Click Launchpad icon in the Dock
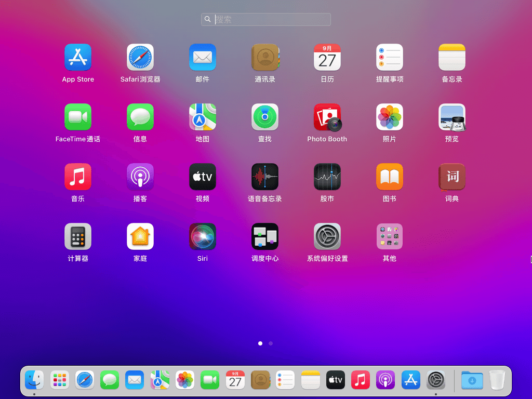The height and width of the screenshot is (399, 532). pyautogui.click(x=59, y=380)
